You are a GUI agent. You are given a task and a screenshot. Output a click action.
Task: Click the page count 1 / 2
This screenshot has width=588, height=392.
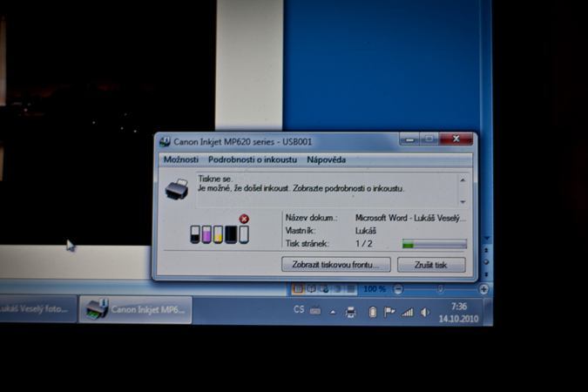pyautogui.click(x=364, y=244)
